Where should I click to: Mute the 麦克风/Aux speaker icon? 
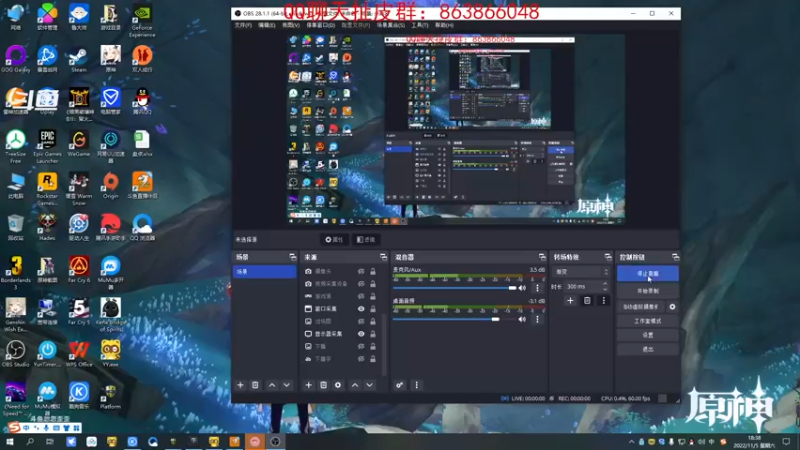pyautogui.click(x=522, y=288)
